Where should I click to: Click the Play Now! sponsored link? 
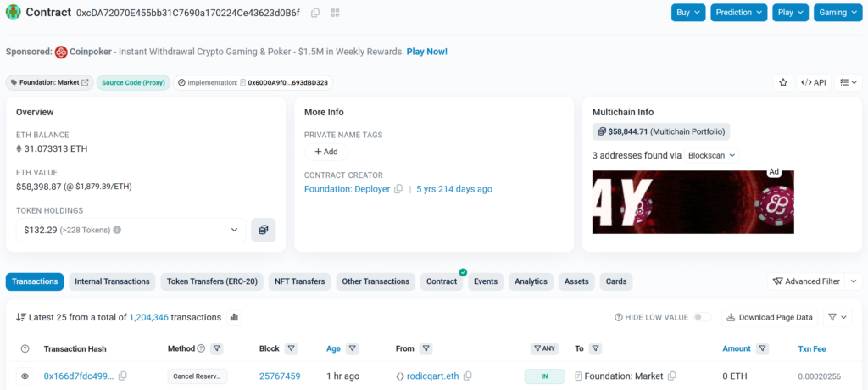pyautogui.click(x=427, y=52)
